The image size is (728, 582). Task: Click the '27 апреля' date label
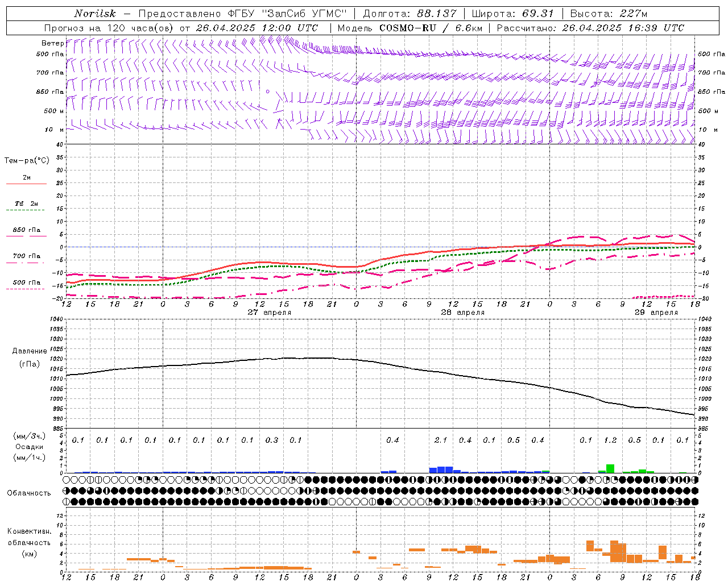coord(269,313)
